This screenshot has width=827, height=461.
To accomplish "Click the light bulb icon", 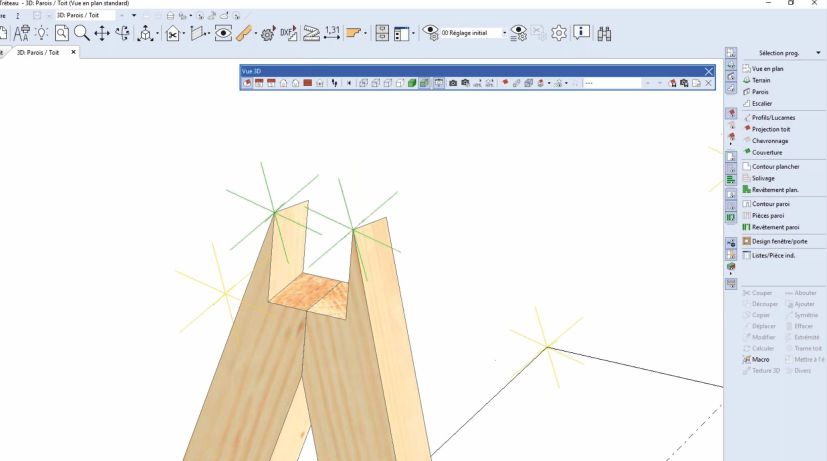I will tap(41, 33).
